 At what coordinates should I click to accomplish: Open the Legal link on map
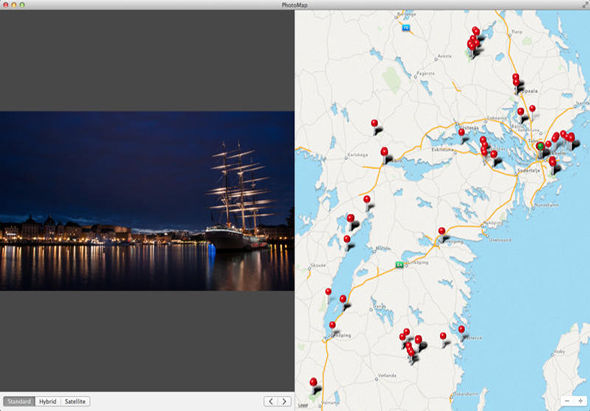pos(302,406)
